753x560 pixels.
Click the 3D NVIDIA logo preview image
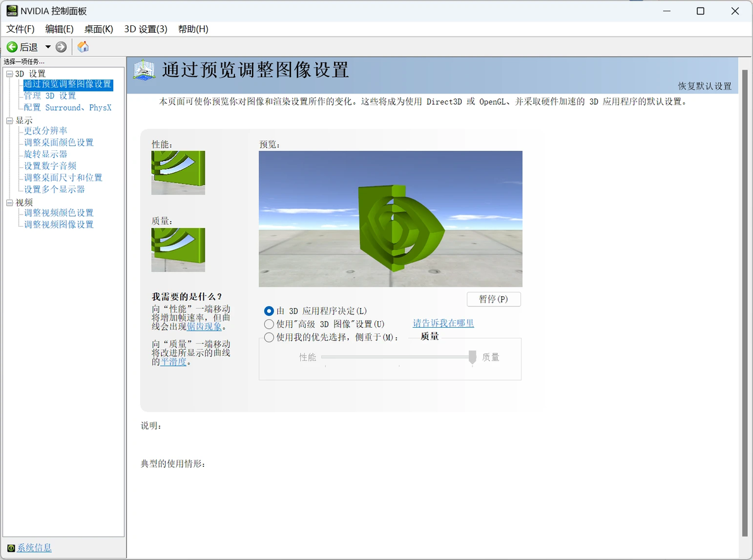click(390, 219)
